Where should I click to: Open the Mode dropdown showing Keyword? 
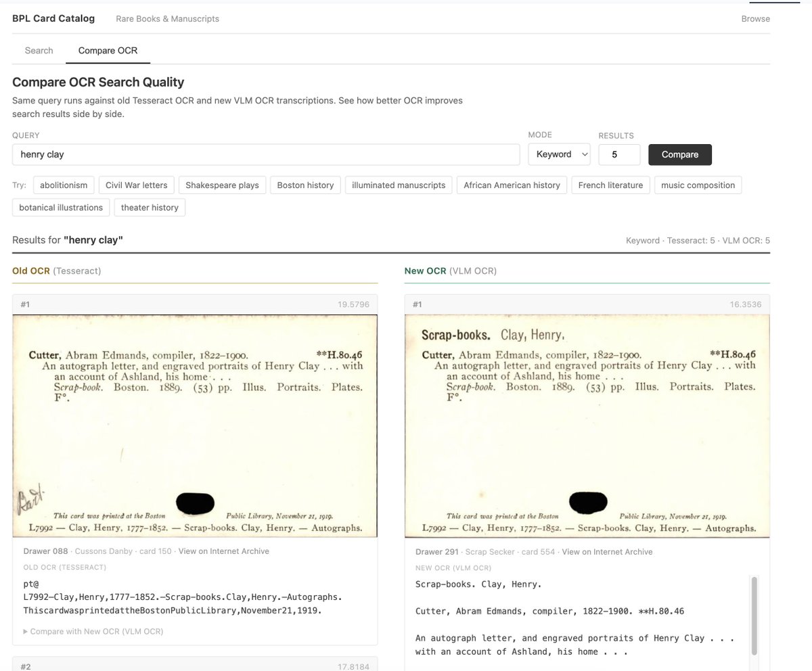(x=559, y=154)
